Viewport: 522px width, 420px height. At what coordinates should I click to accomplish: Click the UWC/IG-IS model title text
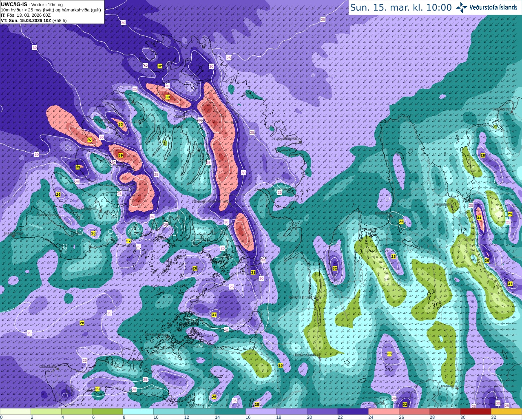[14, 4]
